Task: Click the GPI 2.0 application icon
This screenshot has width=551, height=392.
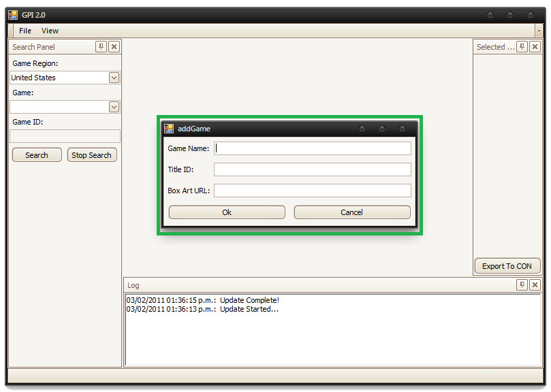Action: click(13, 15)
